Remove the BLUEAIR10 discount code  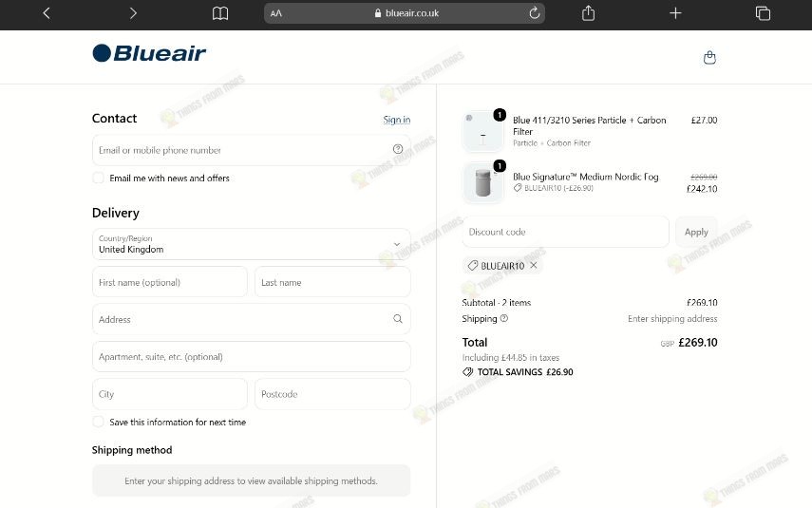click(534, 265)
